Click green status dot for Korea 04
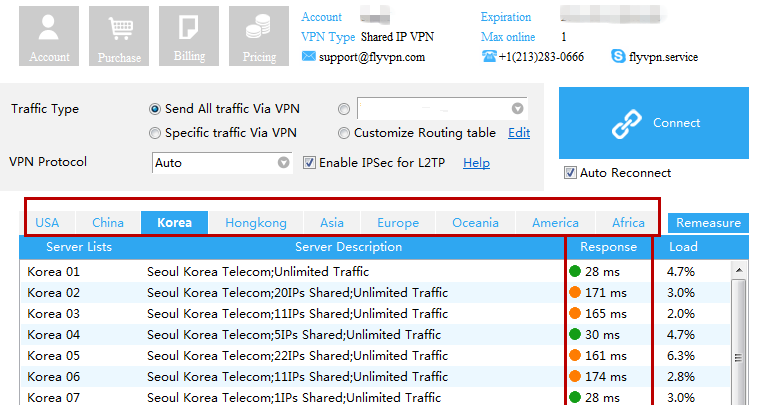Image resolution: width=771 pixels, height=405 pixels. 575,334
